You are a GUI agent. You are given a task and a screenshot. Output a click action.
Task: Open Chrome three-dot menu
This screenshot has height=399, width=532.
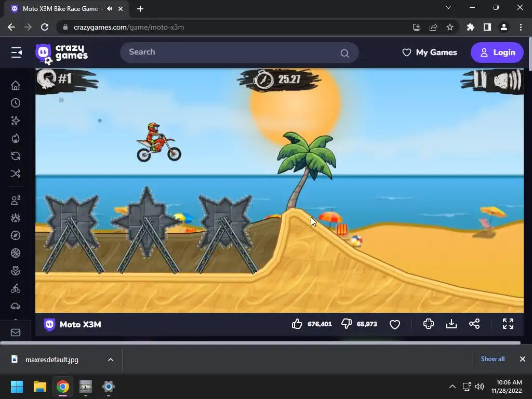[x=521, y=27]
